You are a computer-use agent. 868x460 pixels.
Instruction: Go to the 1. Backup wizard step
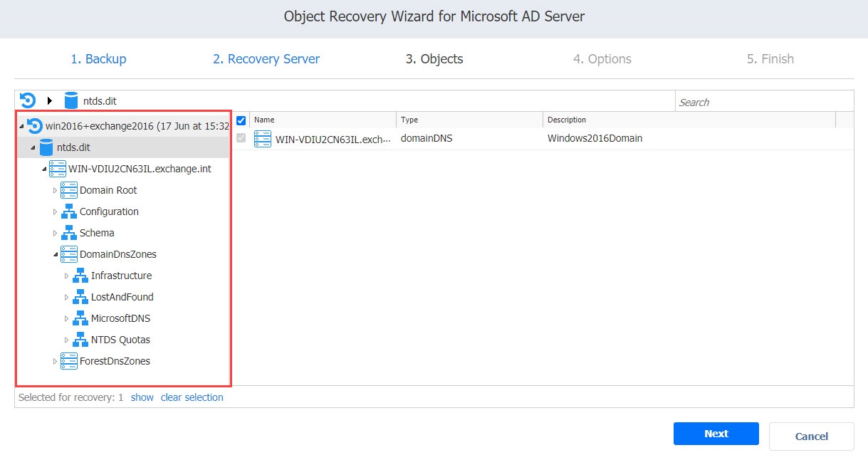point(98,59)
